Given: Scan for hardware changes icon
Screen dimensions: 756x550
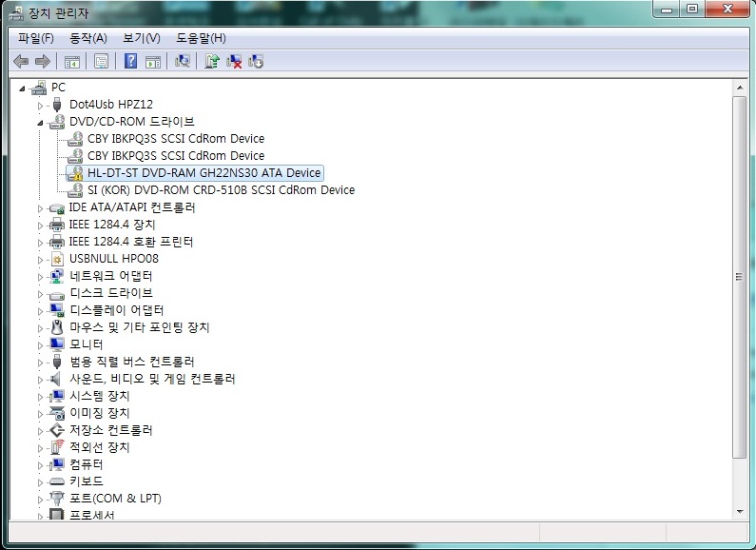Looking at the screenshot, I should [x=183, y=61].
